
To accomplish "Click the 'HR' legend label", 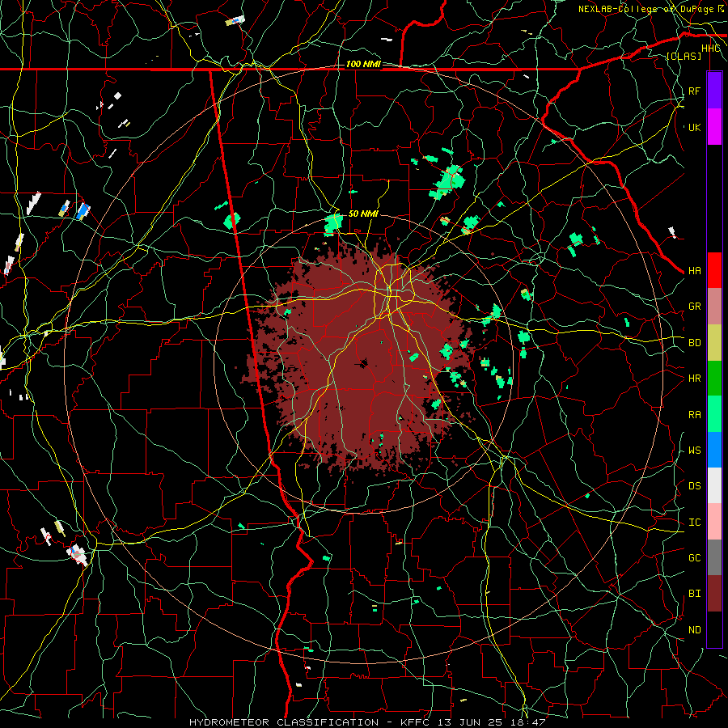I will click(694, 379).
